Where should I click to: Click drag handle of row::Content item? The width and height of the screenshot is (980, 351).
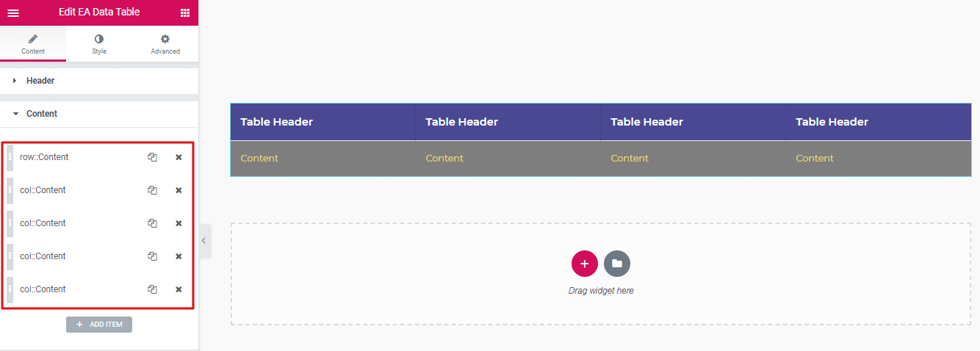coord(10,157)
